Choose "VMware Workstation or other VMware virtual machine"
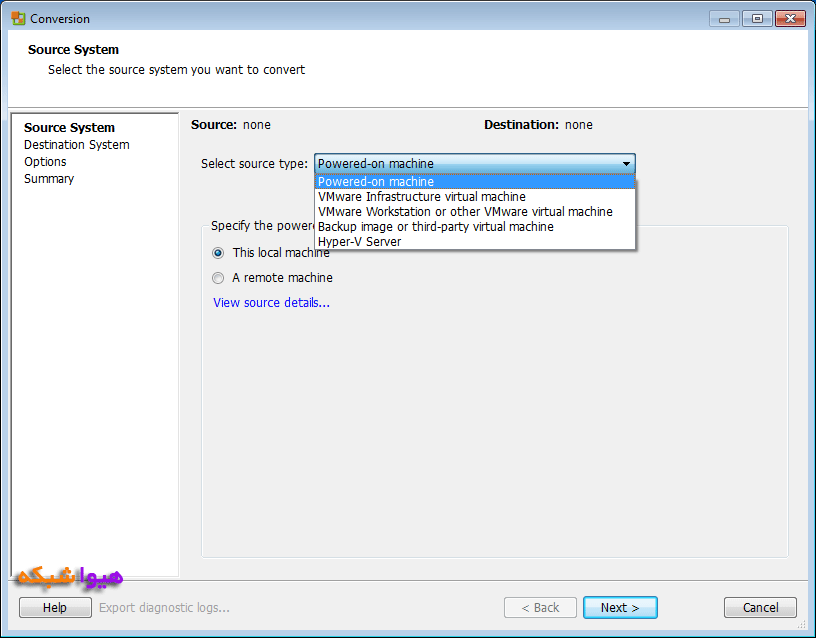Image resolution: width=816 pixels, height=638 pixels. point(465,212)
